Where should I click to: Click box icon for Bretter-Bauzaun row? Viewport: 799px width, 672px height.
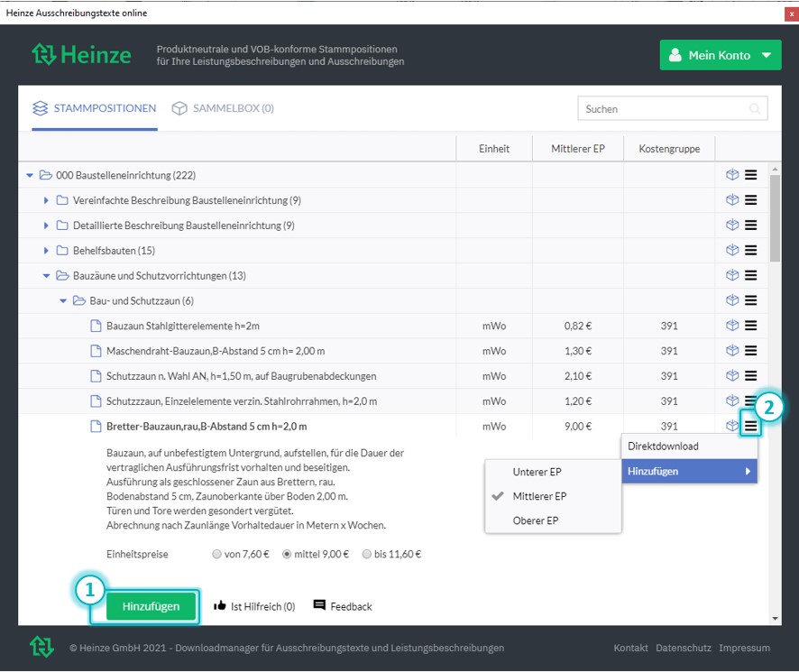[732, 425]
